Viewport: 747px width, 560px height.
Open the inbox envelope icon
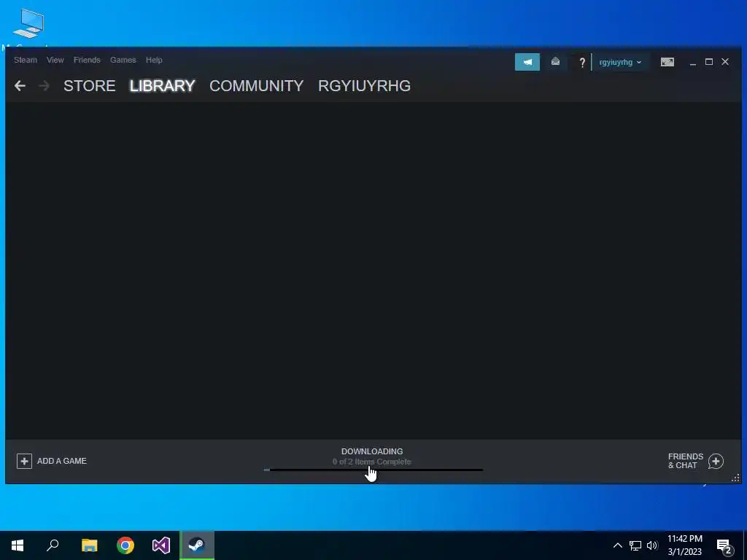pos(555,62)
